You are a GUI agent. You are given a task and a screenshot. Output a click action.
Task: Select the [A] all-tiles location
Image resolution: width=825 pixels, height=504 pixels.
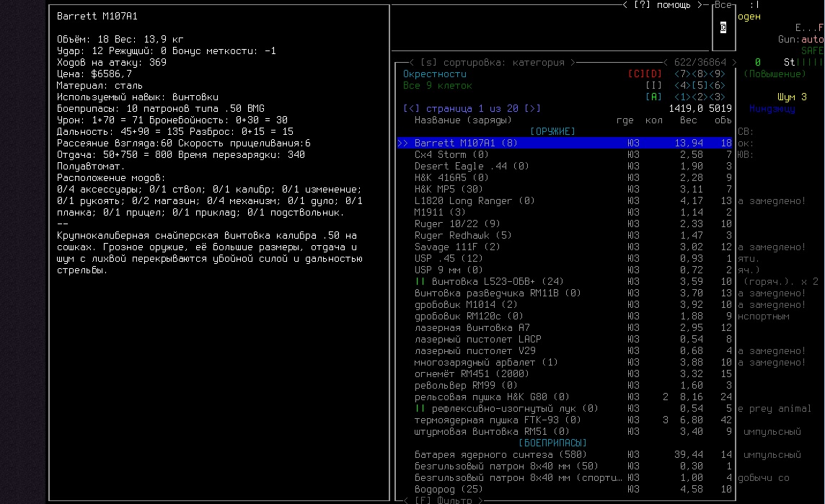pos(653,97)
